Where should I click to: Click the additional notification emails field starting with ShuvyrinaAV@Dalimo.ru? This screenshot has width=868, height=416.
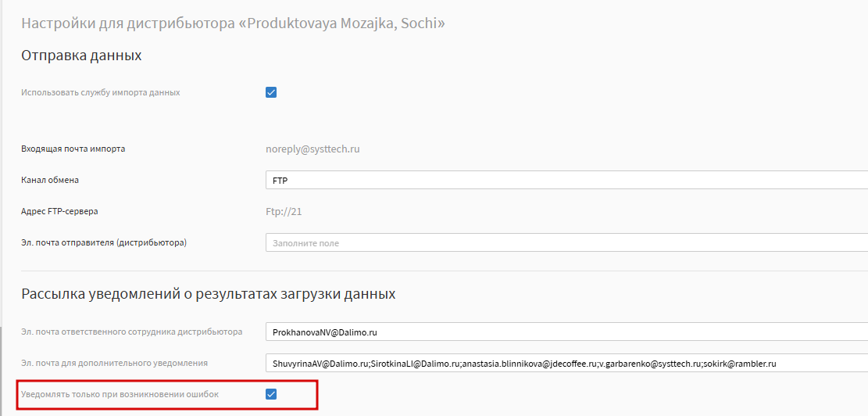(567, 364)
